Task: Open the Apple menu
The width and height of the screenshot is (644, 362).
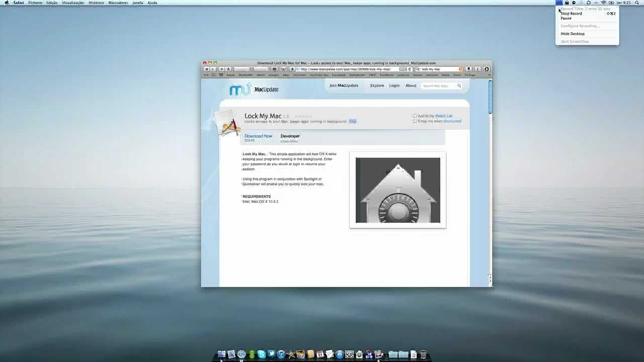Action: (x=7, y=3)
